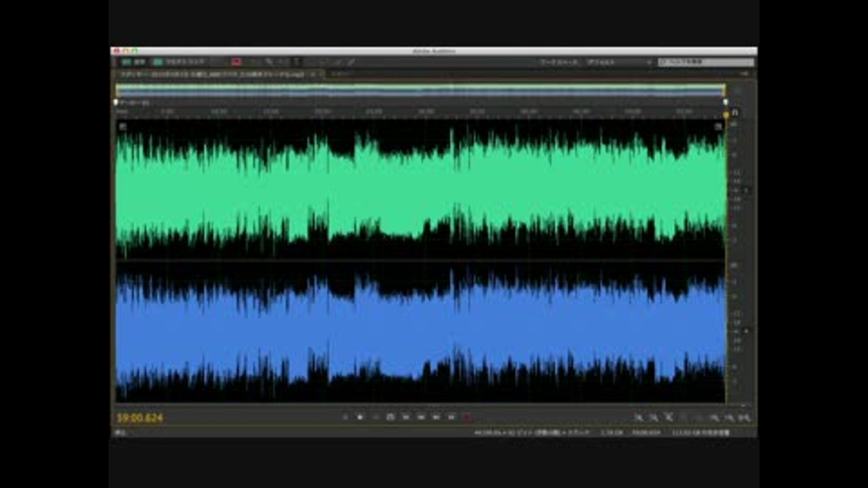868x488 pixels.
Task: Click the last zoom icon in bottom-right zoom panel
Action: click(744, 418)
